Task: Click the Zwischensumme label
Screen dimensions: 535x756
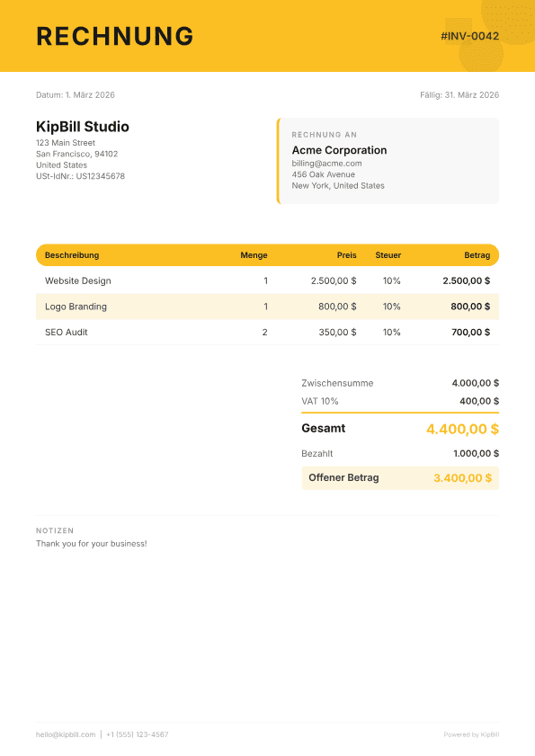Action: [337, 383]
